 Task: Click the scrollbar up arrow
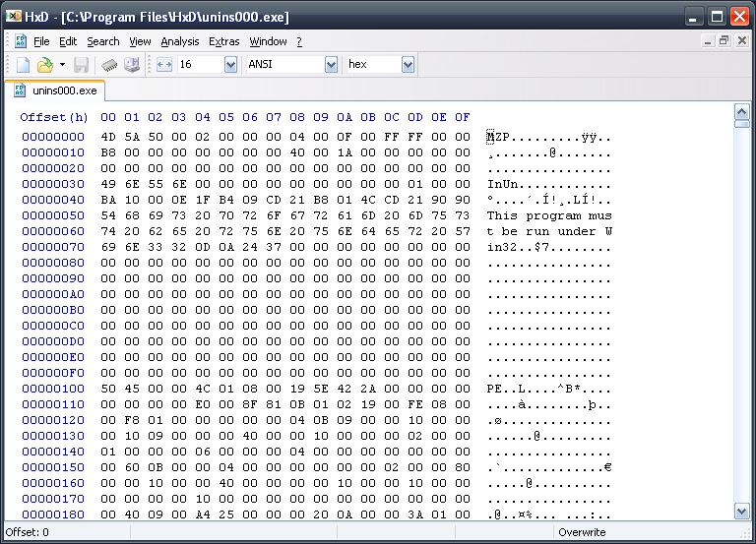point(741,112)
